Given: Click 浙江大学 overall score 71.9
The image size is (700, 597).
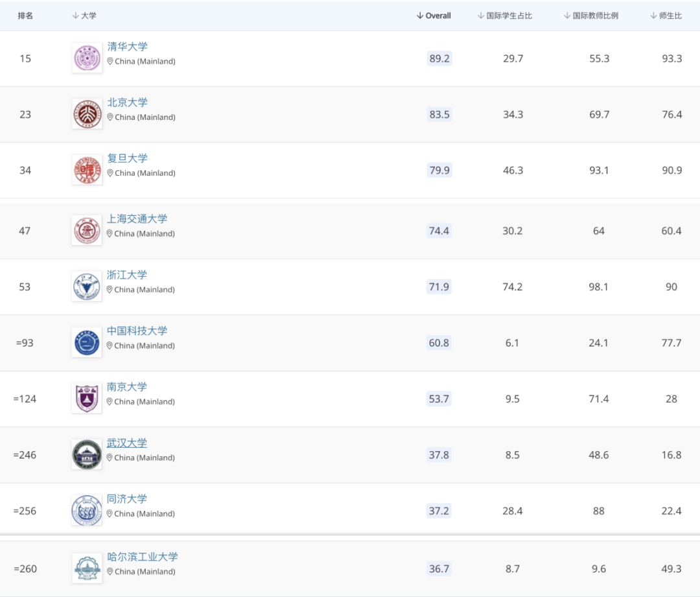Looking at the screenshot, I should pyautogui.click(x=439, y=287).
